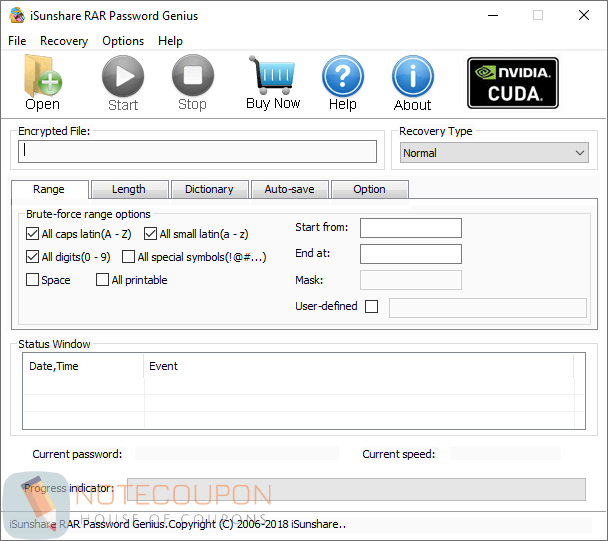Uncheck All small latin(a - z)
The image size is (608, 541).
150,234
